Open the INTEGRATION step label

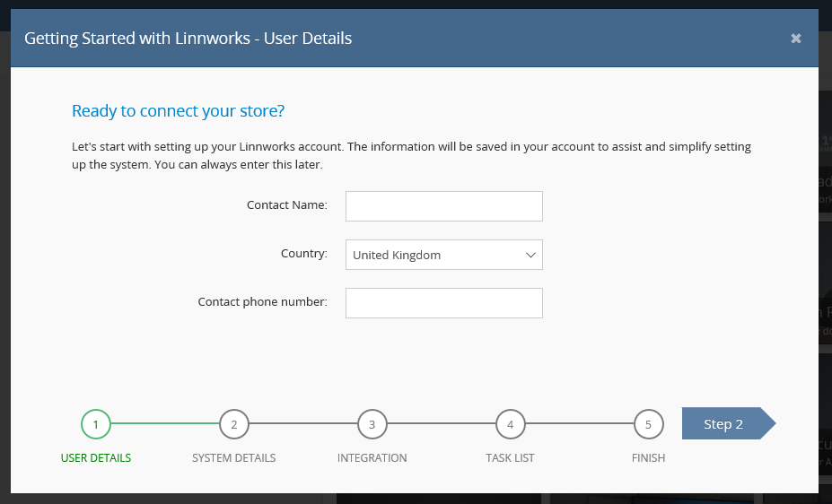point(372,458)
